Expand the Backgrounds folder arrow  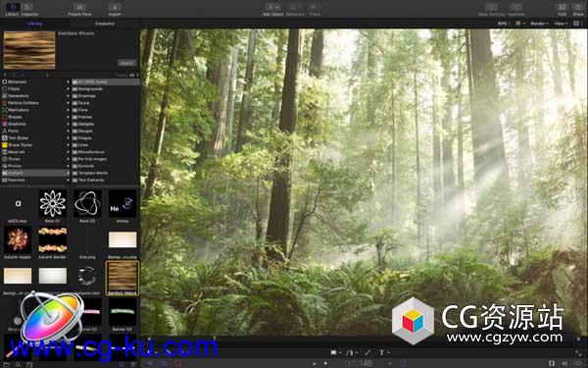pyautogui.click(x=69, y=89)
